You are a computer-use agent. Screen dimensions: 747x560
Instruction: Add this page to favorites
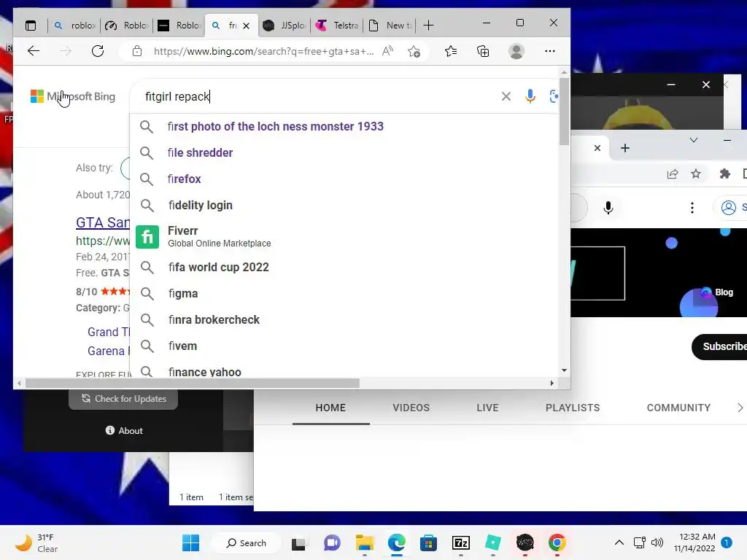click(x=414, y=51)
